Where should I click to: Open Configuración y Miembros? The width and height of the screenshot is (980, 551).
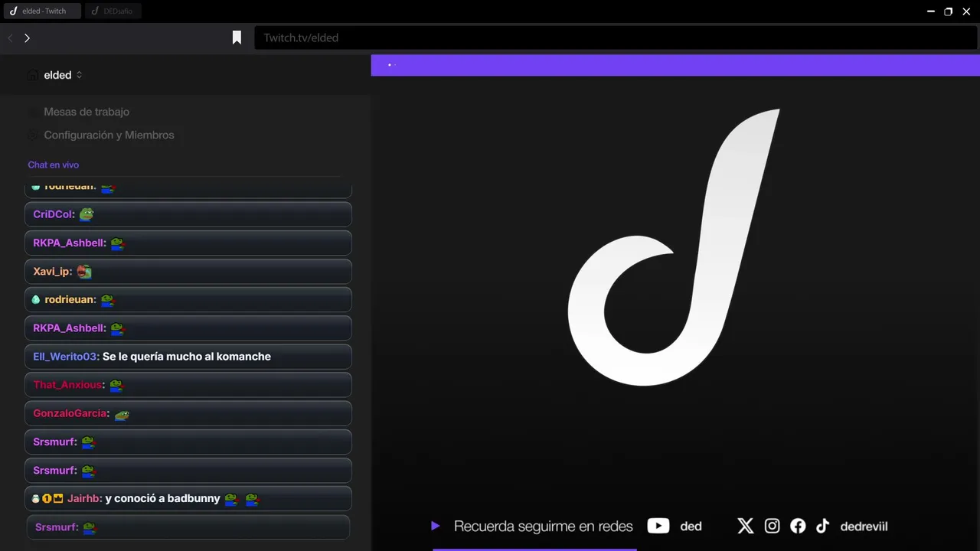coord(109,135)
